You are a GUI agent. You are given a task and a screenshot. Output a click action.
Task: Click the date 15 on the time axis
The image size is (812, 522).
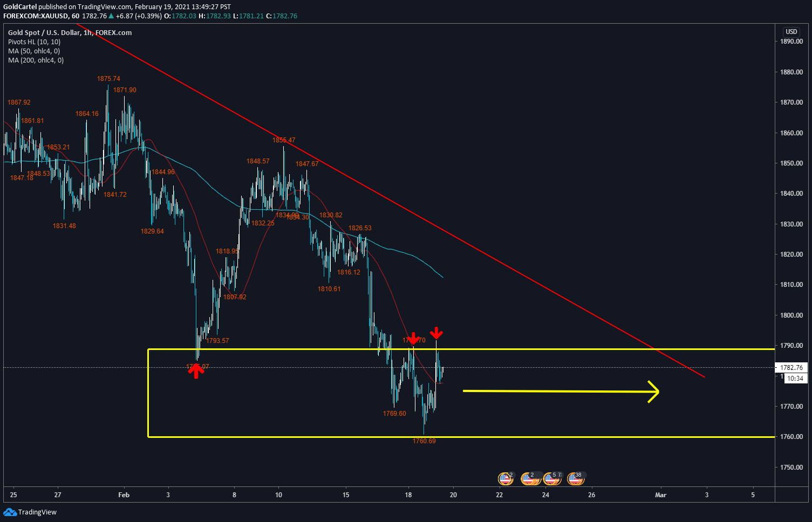tap(346, 495)
